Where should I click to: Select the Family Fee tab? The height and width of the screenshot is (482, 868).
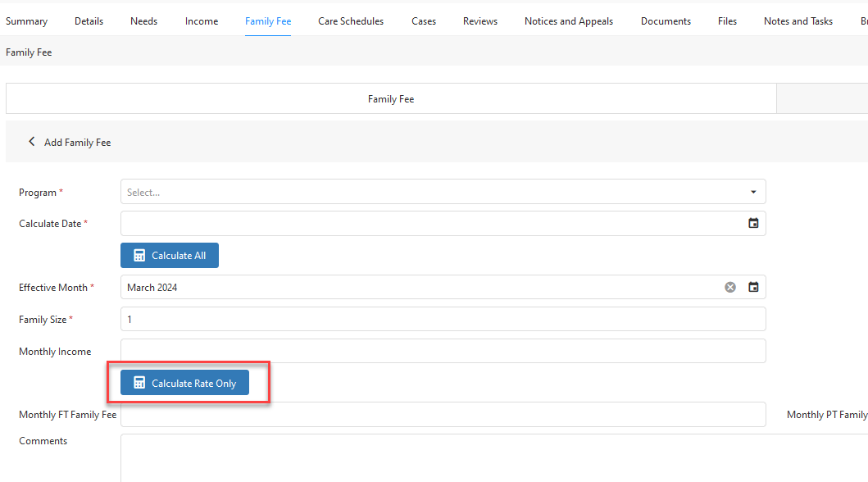268,21
